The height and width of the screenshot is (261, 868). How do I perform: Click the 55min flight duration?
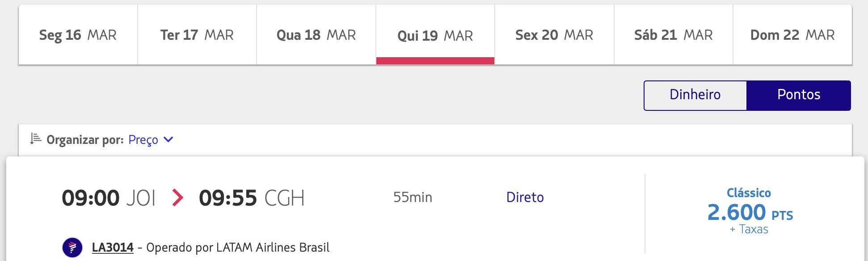(x=413, y=197)
